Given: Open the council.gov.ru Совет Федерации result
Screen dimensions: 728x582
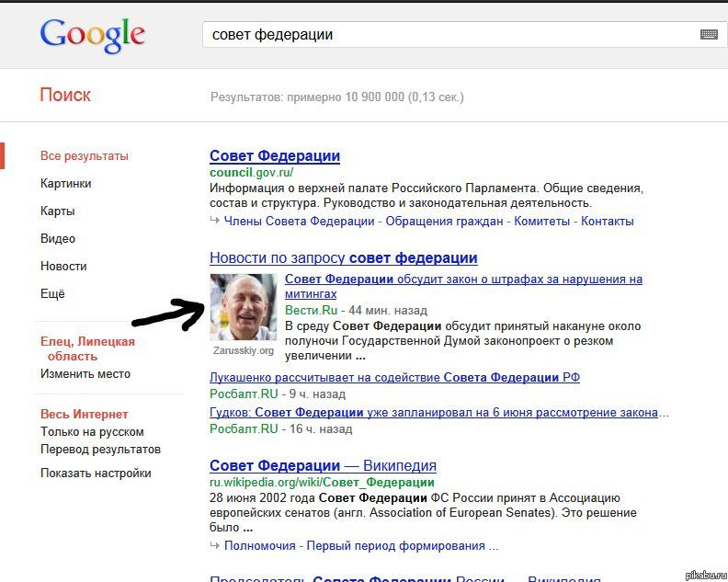Looking at the screenshot, I should (275, 155).
